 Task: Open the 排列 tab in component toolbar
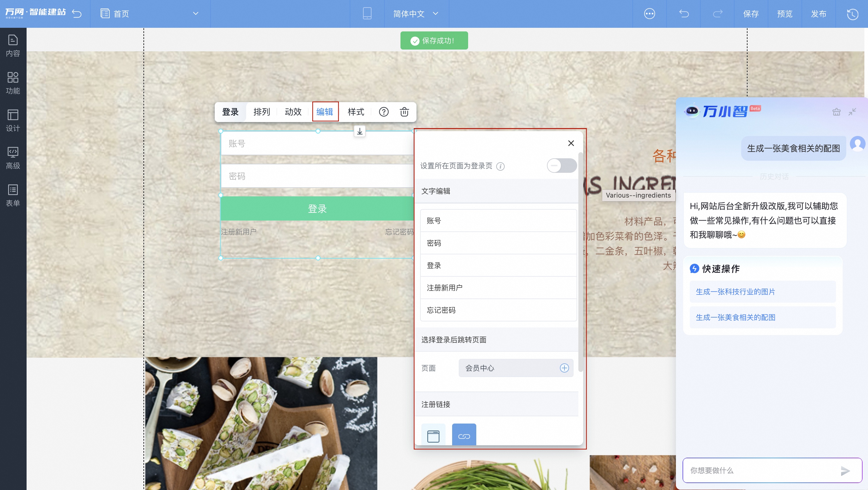[x=262, y=112]
